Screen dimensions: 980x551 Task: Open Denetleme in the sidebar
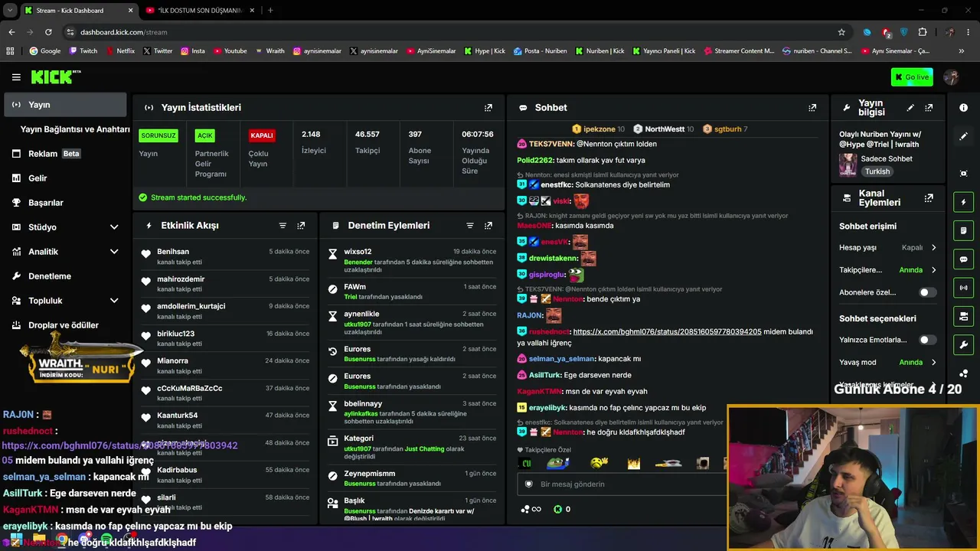pos(66,276)
